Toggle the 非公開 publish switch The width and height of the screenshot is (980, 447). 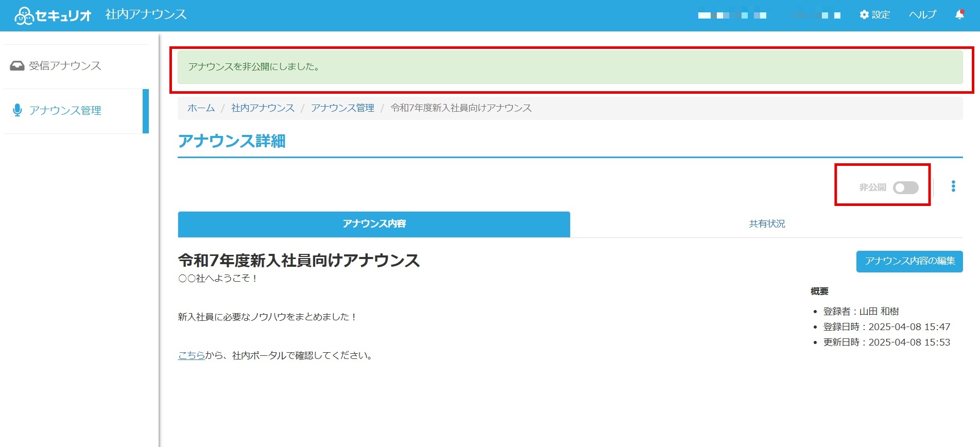[x=906, y=187]
